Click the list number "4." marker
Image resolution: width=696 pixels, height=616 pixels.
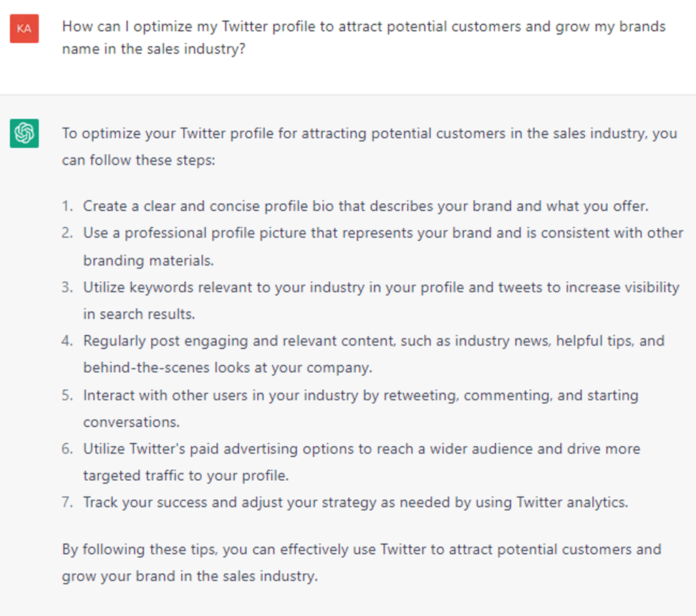click(x=67, y=341)
